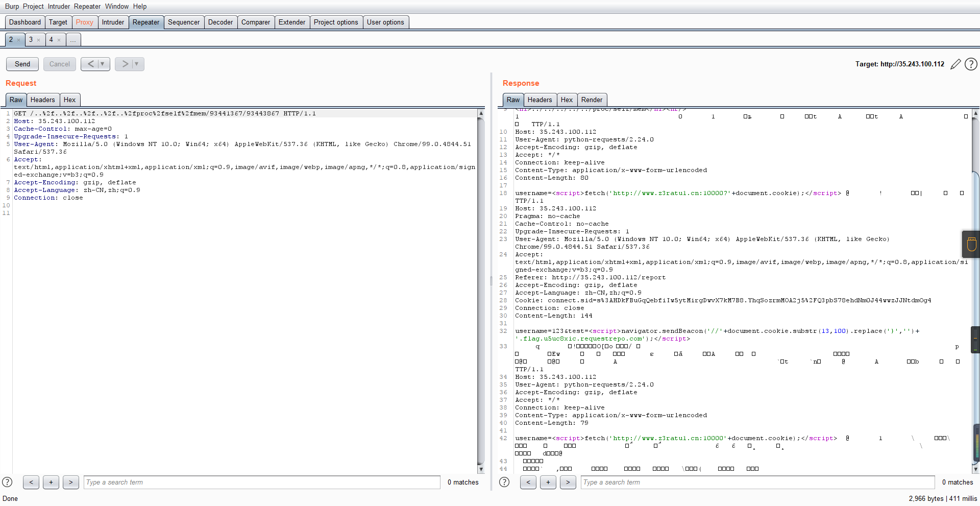Screen dimensions: 980x506
Task: Show request Hex view
Action: (x=70, y=100)
